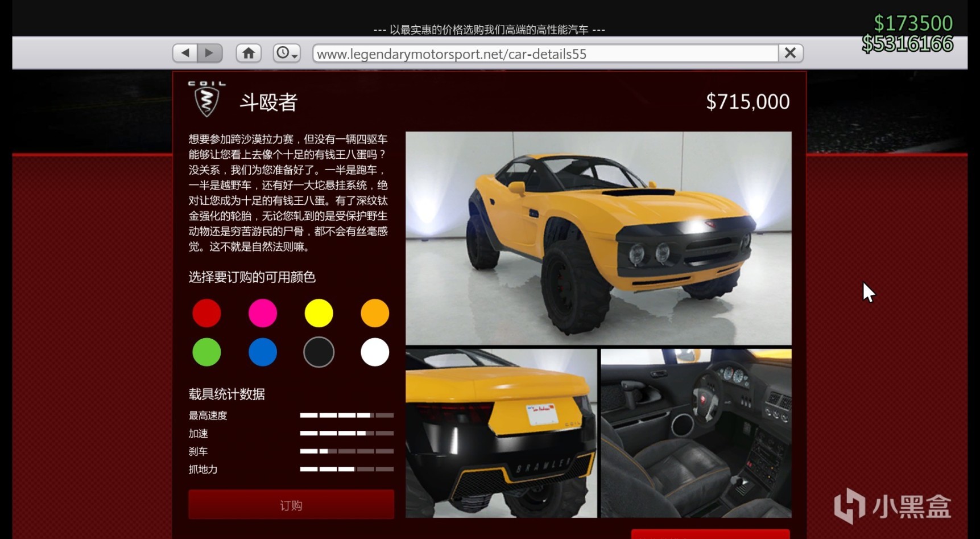
Task: Select the yellow color swatch
Action: click(x=319, y=313)
